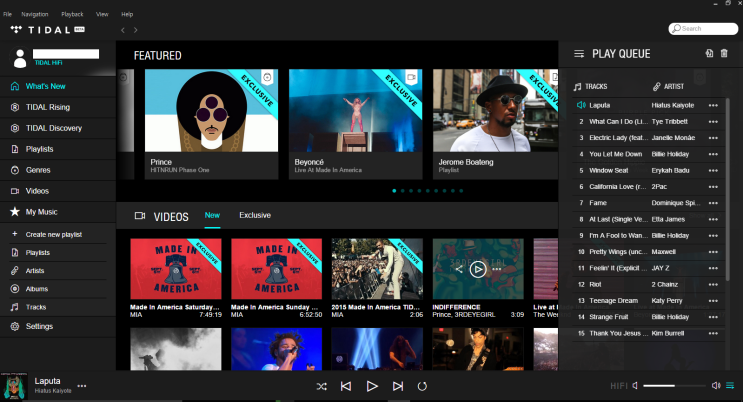The image size is (743, 402).
Task: Switch to Exclusive videos tab
Action: (x=255, y=215)
